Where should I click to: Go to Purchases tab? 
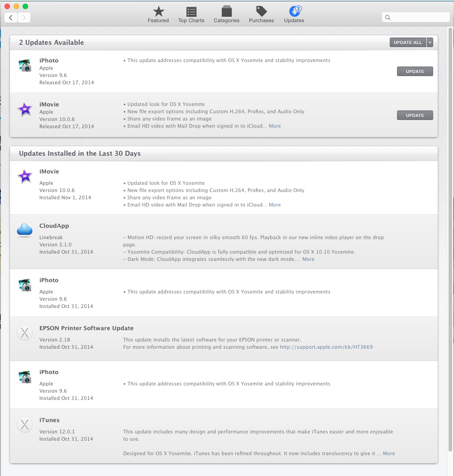(x=261, y=14)
